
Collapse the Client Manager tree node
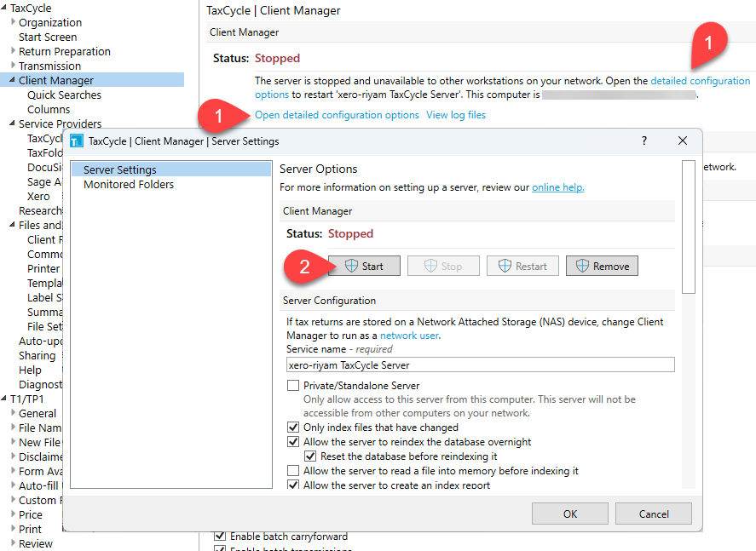[13, 80]
